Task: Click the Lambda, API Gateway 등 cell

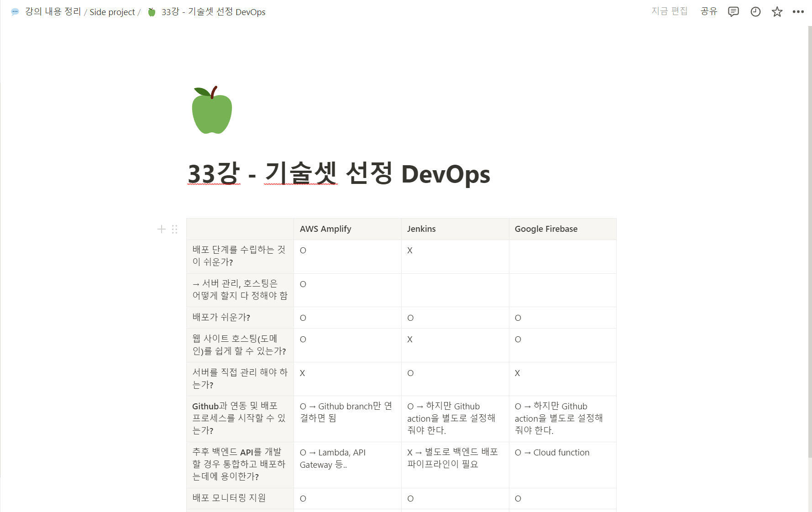Action: pyautogui.click(x=347, y=465)
